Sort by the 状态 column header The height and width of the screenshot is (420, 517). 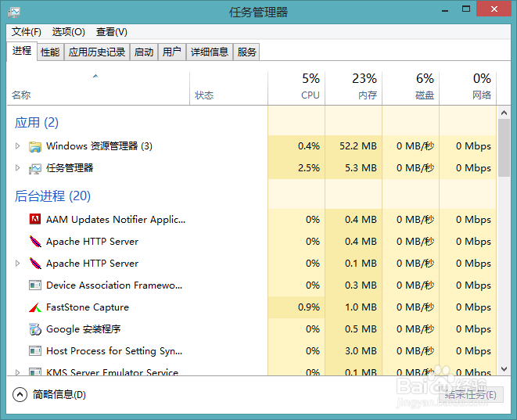point(229,88)
